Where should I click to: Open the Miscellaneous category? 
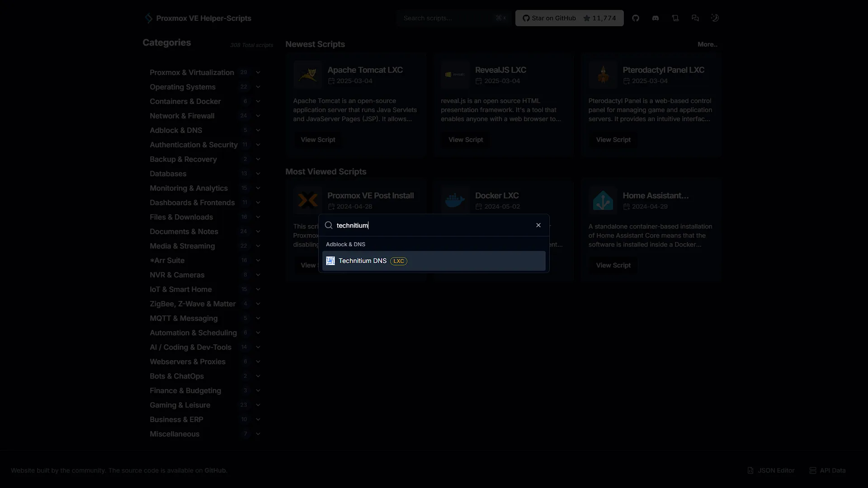coord(205,434)
